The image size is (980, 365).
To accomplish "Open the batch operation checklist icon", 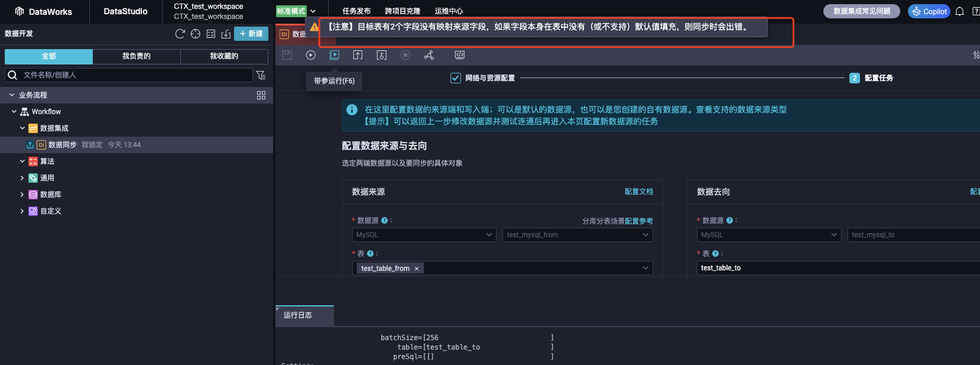I will click(x=211, y=34).
